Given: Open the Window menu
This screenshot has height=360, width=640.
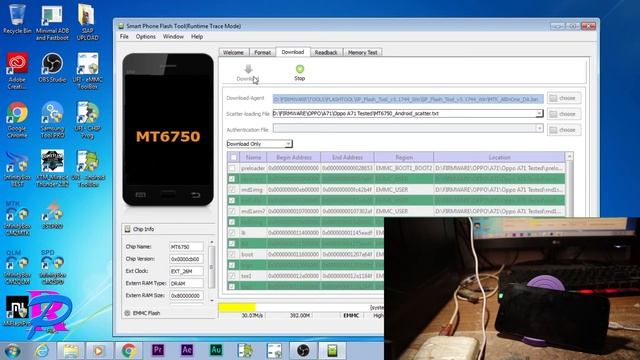Looking at the screenshot, I should tap(173, 36).
